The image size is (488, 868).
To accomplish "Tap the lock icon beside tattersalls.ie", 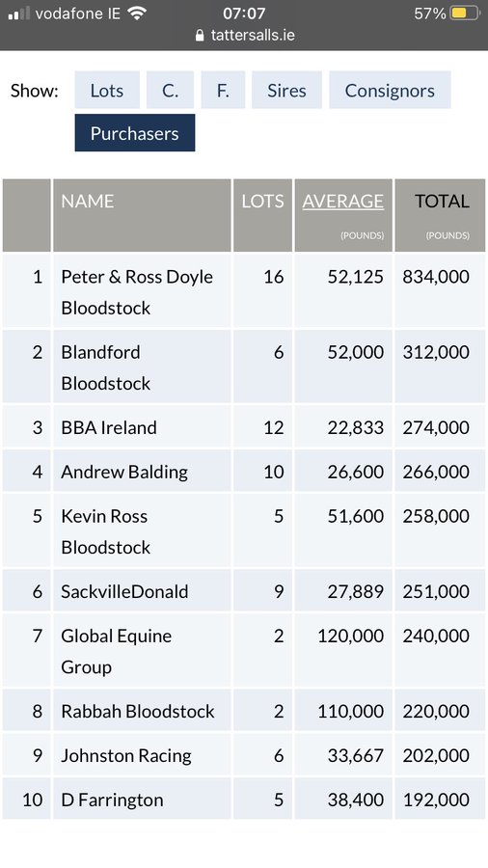I will coord(200,36).
